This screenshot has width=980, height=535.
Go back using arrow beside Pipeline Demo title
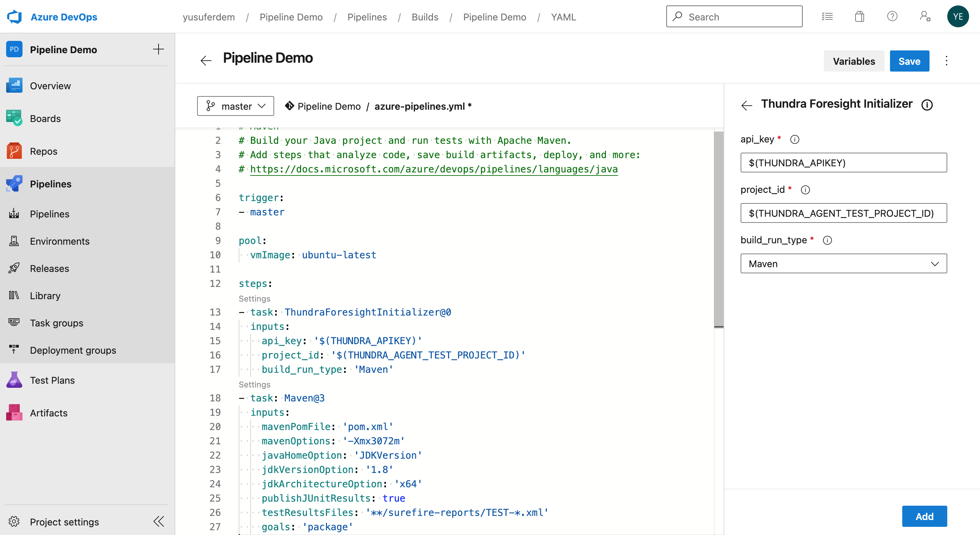coord(206,60)
